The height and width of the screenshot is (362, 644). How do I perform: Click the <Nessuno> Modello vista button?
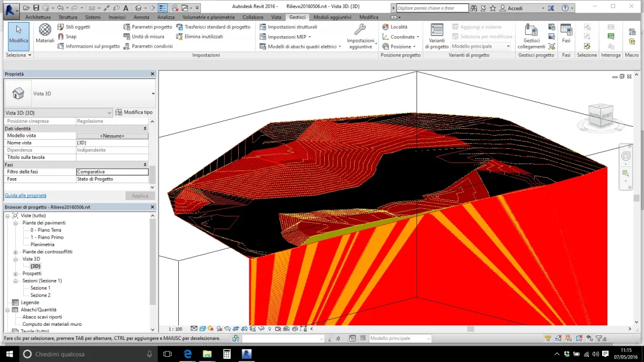tap(112, 136)
